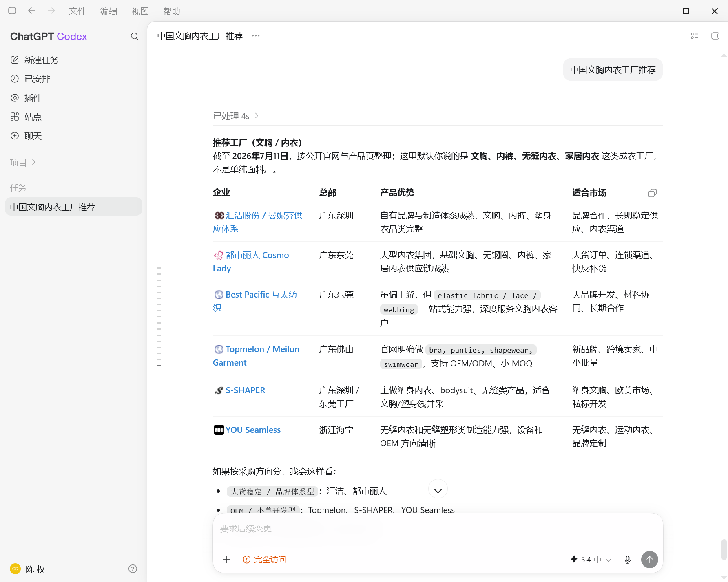Open the Best Pacific 互太纺织 link
Screen dimensions: 728x582
(x=255, y=301)
